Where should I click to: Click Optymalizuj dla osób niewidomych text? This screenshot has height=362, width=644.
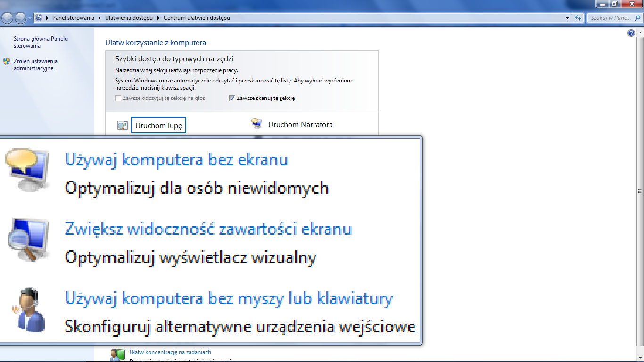click(x=197, y=188)
